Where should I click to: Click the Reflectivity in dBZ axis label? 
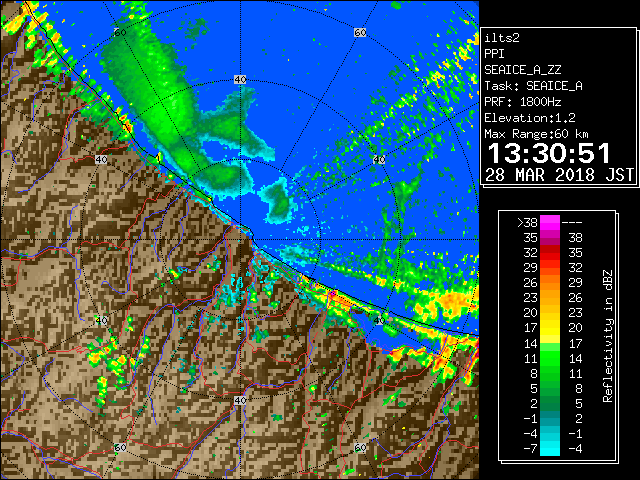click(607, 336)
